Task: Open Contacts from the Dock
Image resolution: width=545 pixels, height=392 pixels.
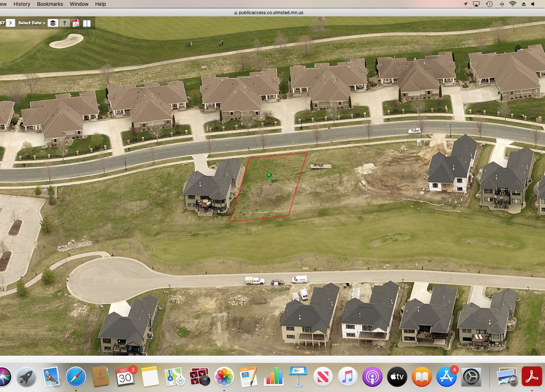Action: click(x=101, y=377)
